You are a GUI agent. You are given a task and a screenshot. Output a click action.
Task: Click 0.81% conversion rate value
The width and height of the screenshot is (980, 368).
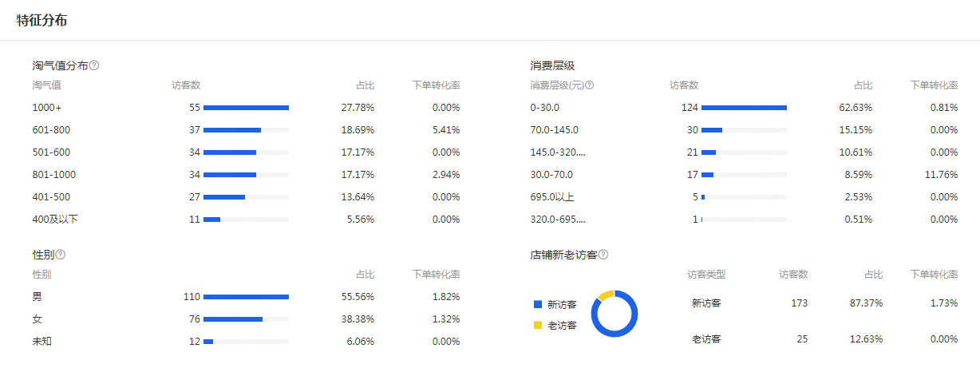(943, 107)
